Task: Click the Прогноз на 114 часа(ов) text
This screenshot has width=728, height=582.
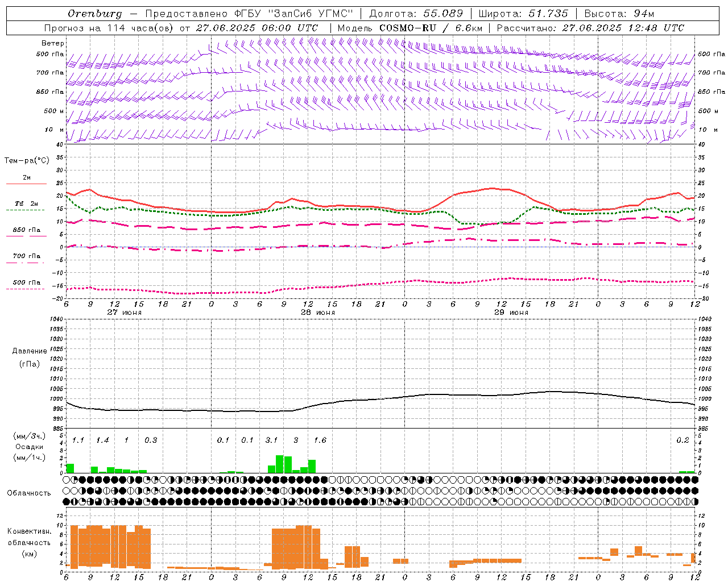Action: click(x=109, y=28)
